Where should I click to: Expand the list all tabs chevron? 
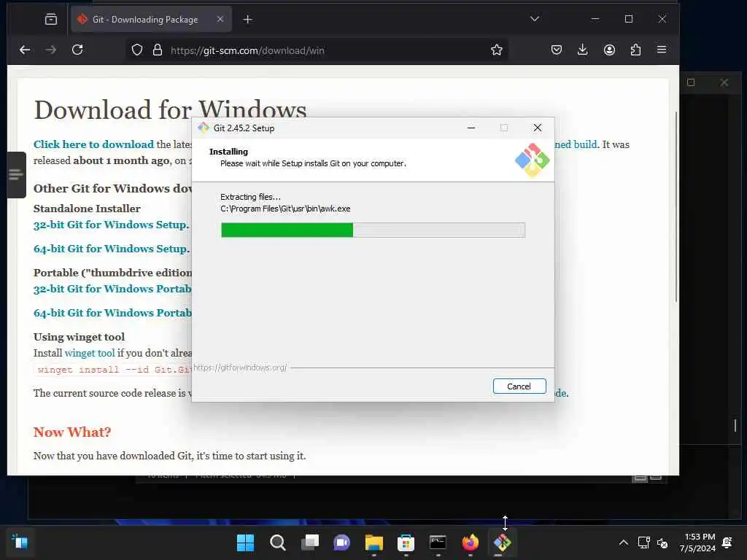pyautogui.click(x=535, y=19)
